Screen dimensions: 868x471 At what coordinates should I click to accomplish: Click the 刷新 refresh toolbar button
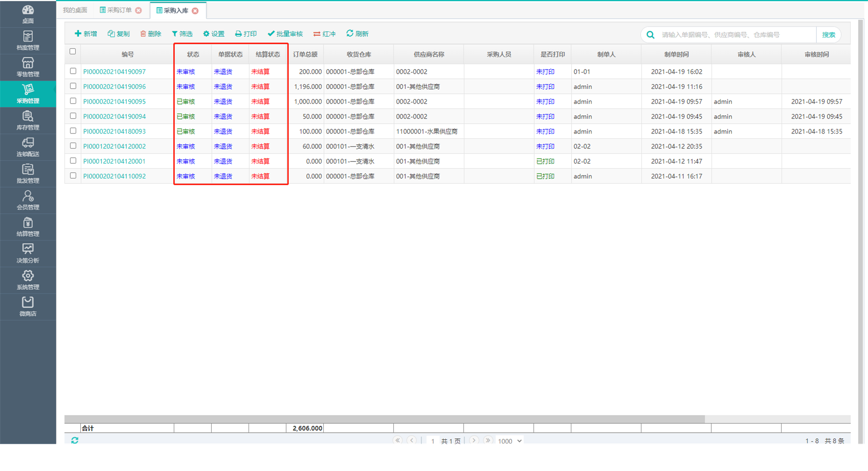pos(357,34)
